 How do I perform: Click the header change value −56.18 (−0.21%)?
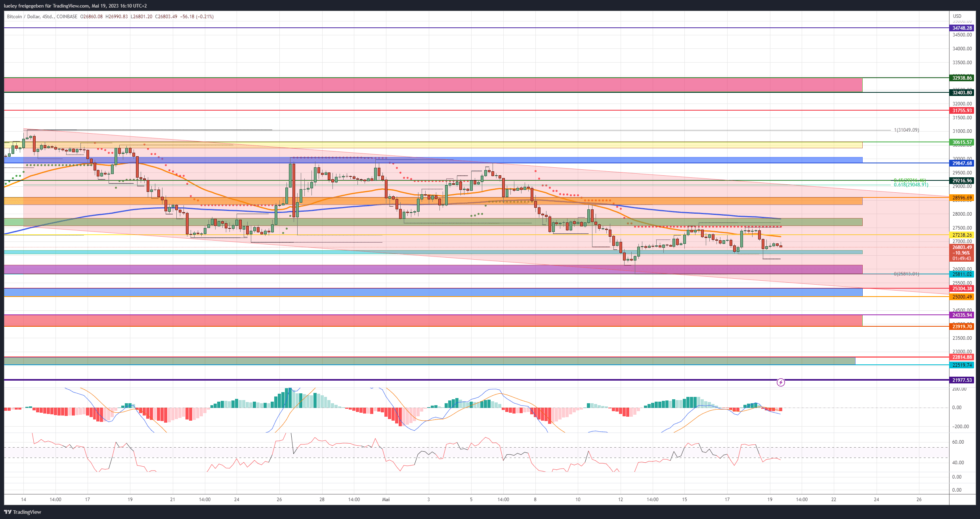tap(197, 17)
